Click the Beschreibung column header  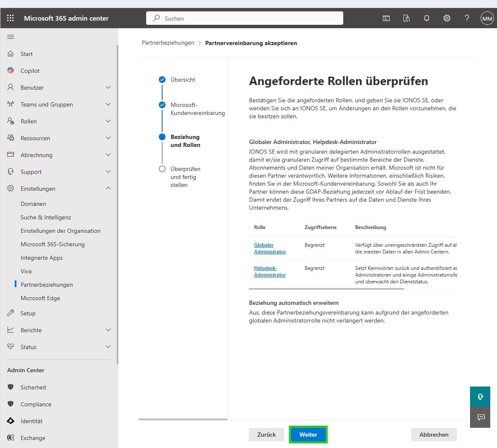371,227
